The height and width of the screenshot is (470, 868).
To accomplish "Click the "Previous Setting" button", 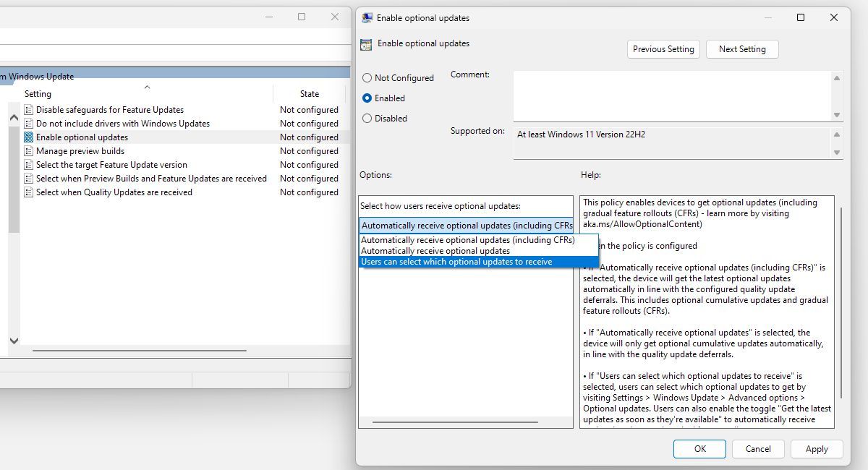I will click(663, 48).
